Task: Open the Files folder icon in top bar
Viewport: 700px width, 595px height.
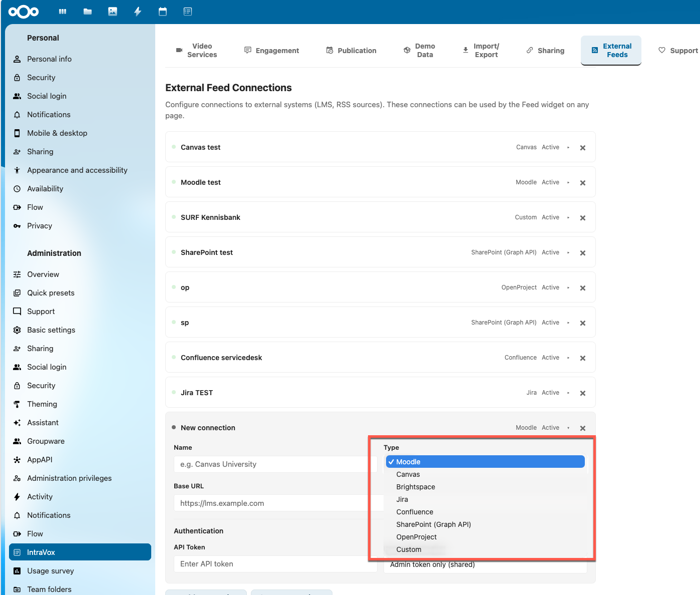Action: pyautogui.click(x=88, y=12)
